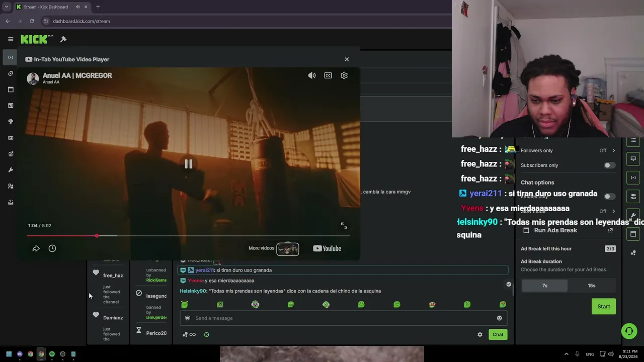This screenshot has height=362, width=644.
Task: Open the broadcast widget icon in right sidebar
Action: click(x=633, y=177)
